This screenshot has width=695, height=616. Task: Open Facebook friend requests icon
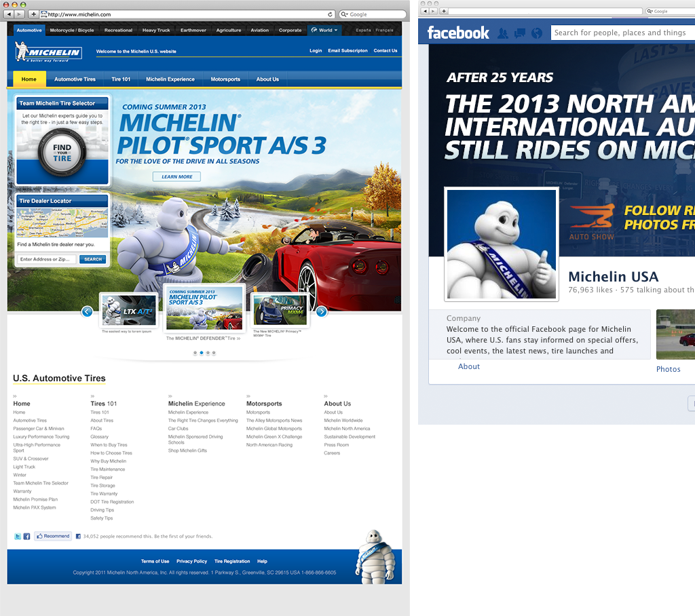(x=503, y=33)
